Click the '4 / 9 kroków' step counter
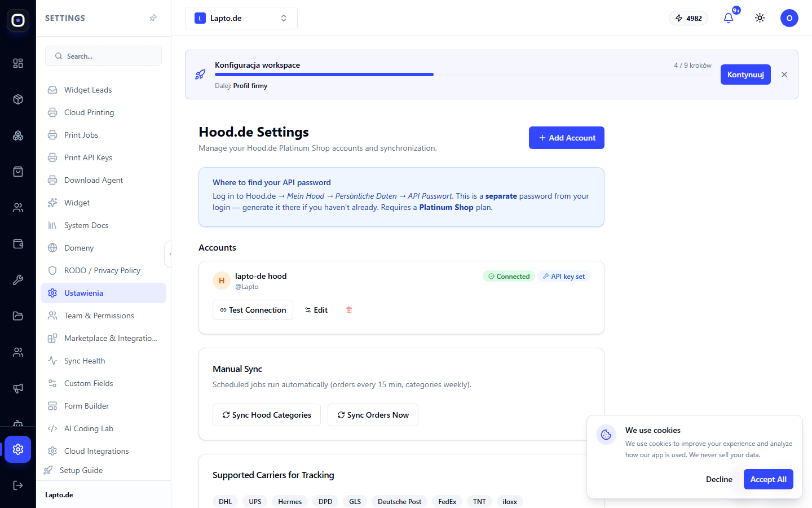Viewport: 812px width, 508px height. pos(692,65)
